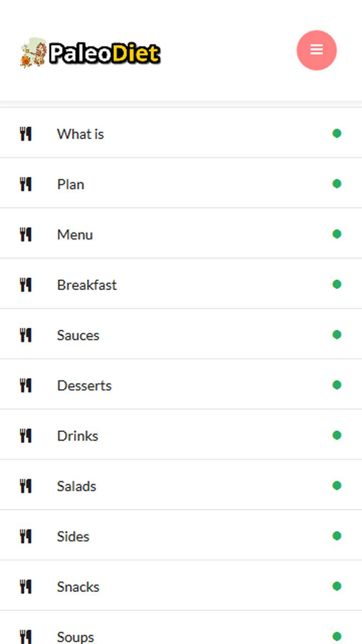Go to the Sides section
The image size is (362, 644).
click(x=73, y=536)
